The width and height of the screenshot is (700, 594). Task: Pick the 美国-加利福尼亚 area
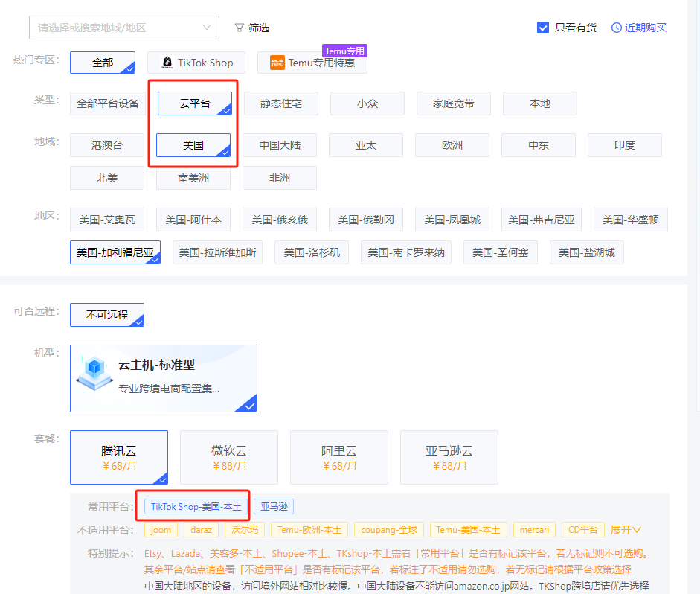point(115,252)
